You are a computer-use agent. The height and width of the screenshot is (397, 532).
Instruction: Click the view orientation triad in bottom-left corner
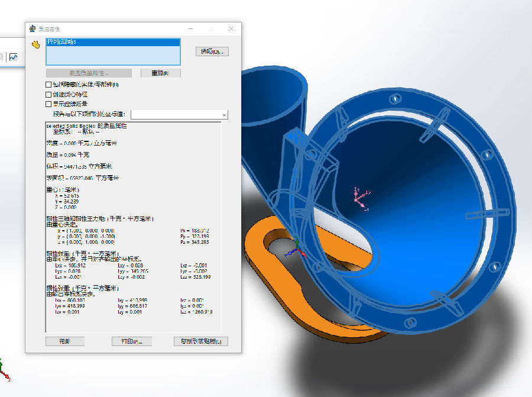pyautogui.click(x=4, y=371)
